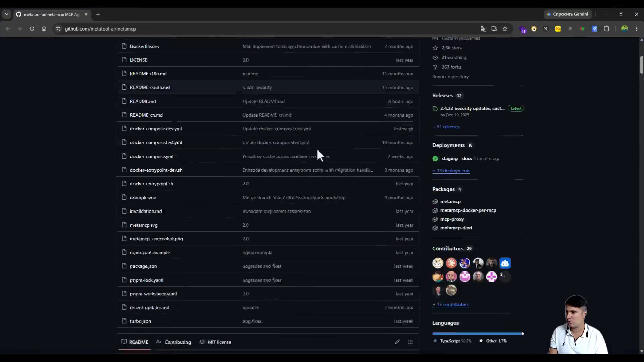Open the mcp-proxy package
The width and height of the screenshot is (644, 362).
click(452, 219)
